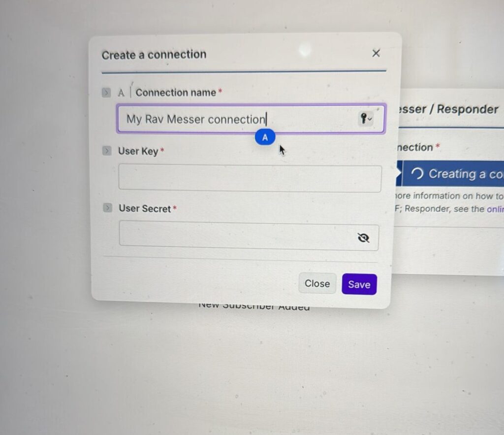Image resolution: width=504 pixels, height=435 pixels.
Task: Click the text-type A icon beside Connection name
Action: tap(121, 93)
